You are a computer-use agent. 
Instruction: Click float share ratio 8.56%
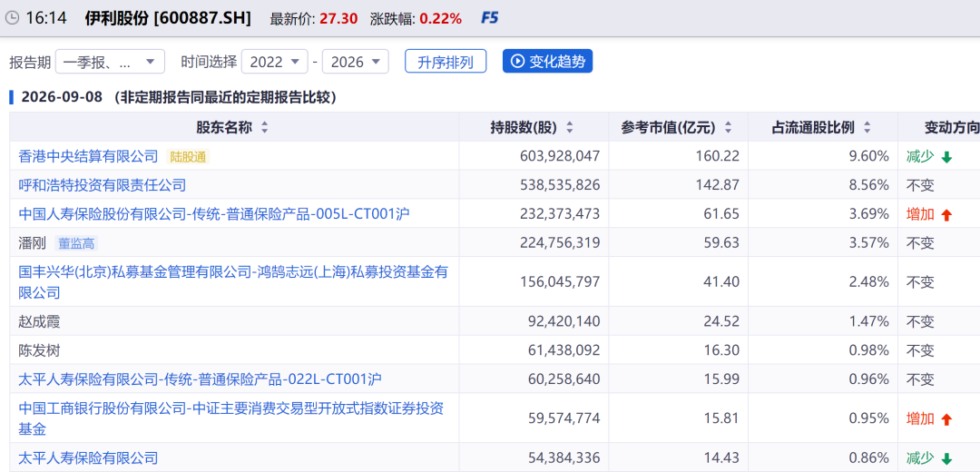[868, 185]
